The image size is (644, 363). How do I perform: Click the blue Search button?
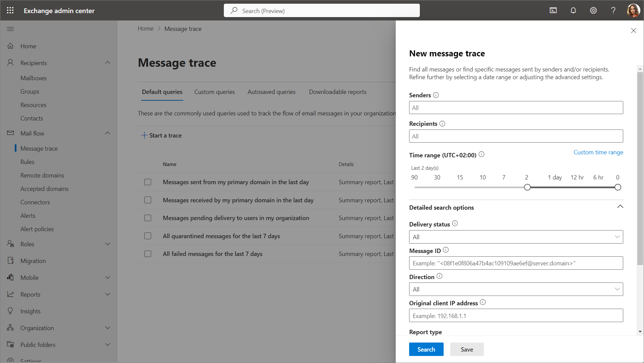426,349
